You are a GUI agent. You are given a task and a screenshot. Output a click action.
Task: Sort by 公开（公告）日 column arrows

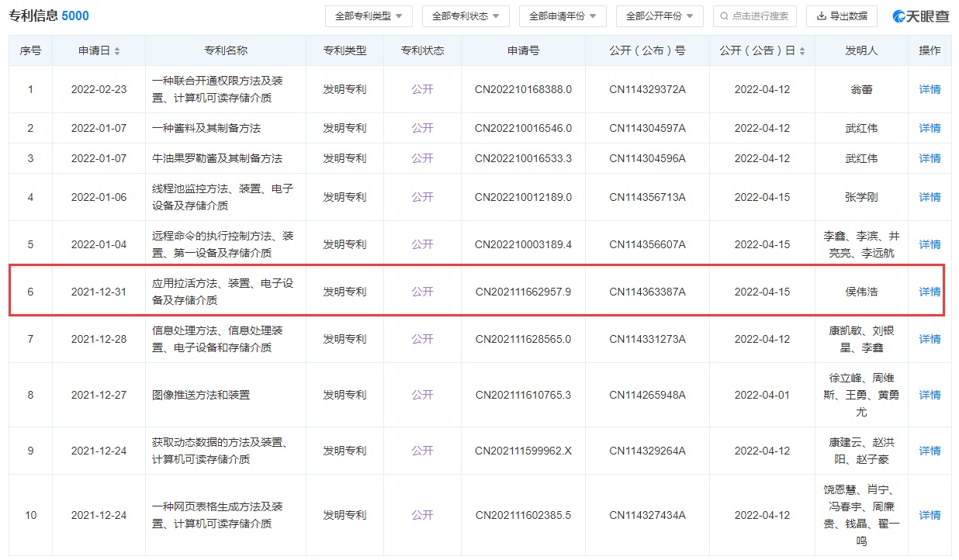pyautogui.click(x=801, y=51)
